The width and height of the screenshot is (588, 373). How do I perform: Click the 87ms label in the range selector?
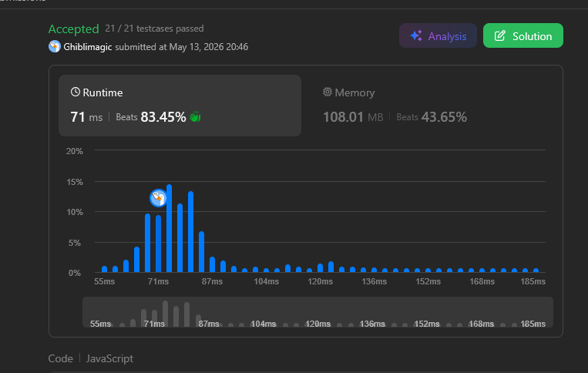(209, 324)
